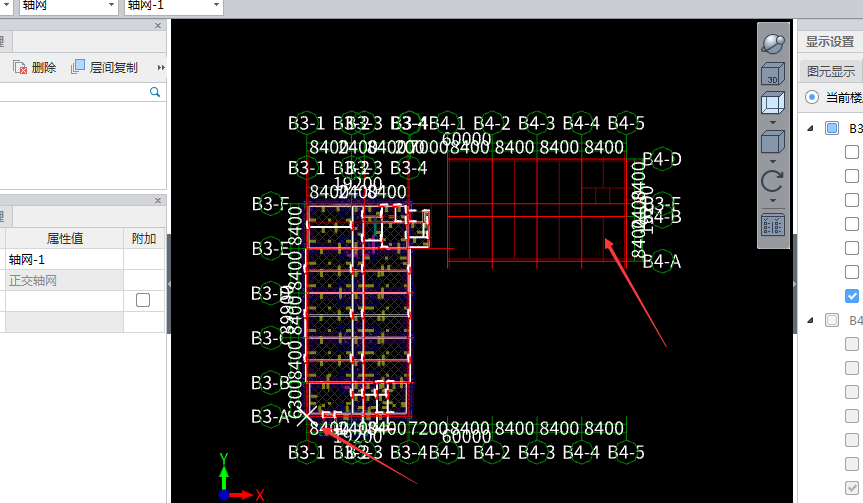Select the B3-E axis label on left
Screen dimensions: 863x503
click(x=270, y=249)
